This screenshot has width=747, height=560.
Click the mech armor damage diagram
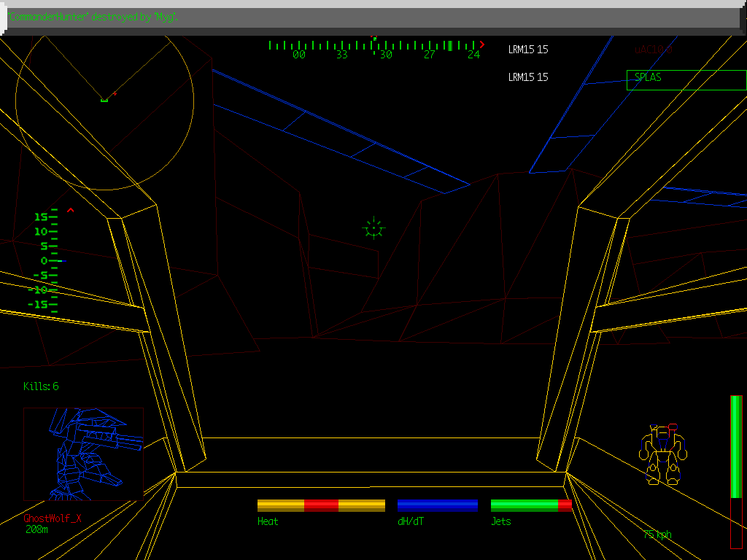point(662,454)
